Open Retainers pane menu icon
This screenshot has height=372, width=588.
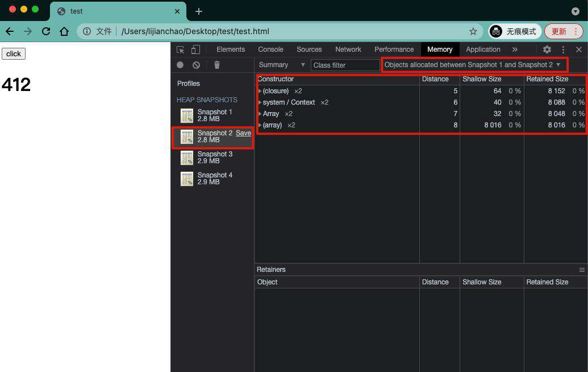(582, 270)
